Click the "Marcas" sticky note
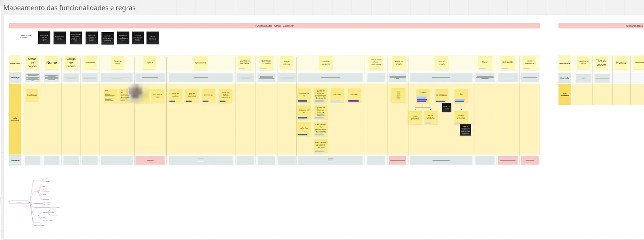Image resolution: width=644 pixels, height=240 pixels. (485, 63)
